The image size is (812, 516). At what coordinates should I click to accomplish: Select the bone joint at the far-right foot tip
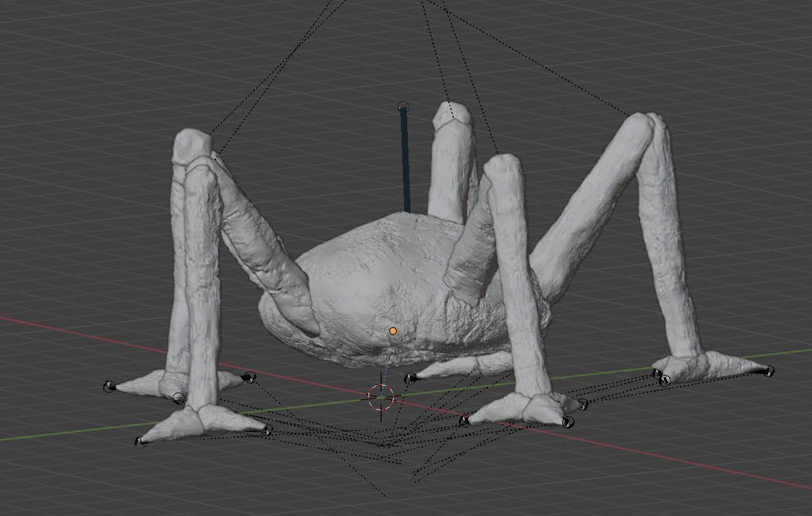769,371
